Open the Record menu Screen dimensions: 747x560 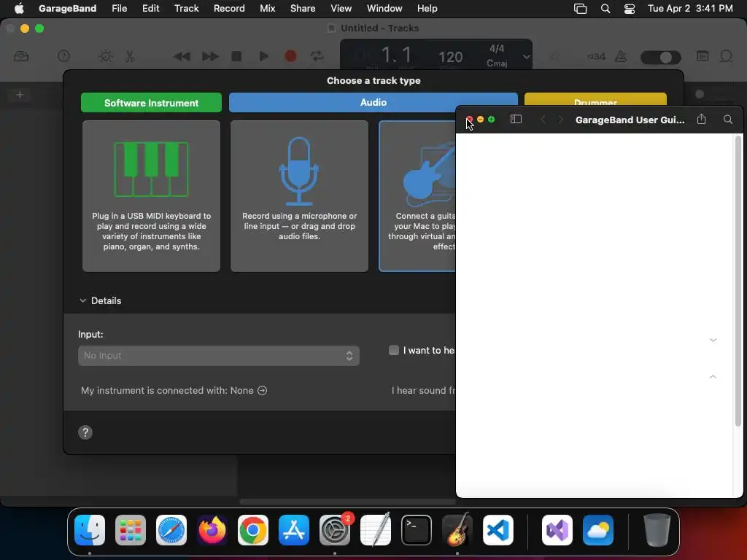click(x=229, y=8)
